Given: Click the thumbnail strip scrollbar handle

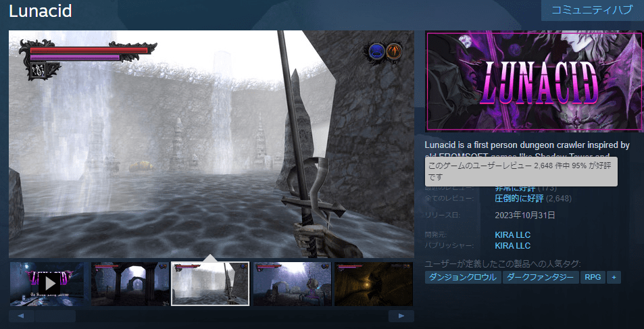Looking at the screenshot, I should tap(55, 316).
